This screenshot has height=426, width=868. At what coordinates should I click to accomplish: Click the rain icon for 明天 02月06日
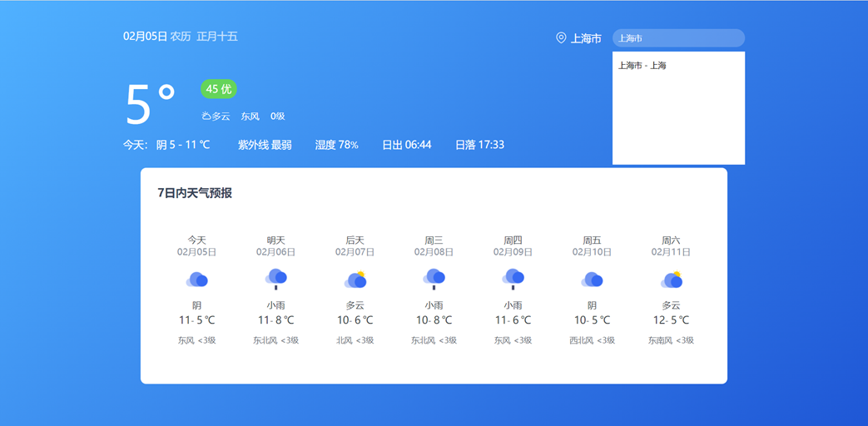275,279
